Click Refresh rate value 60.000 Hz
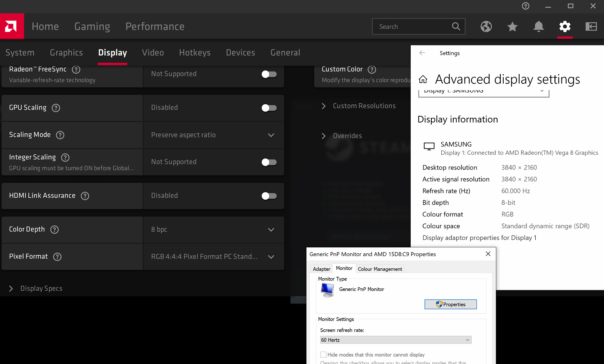 coord(516,191)
